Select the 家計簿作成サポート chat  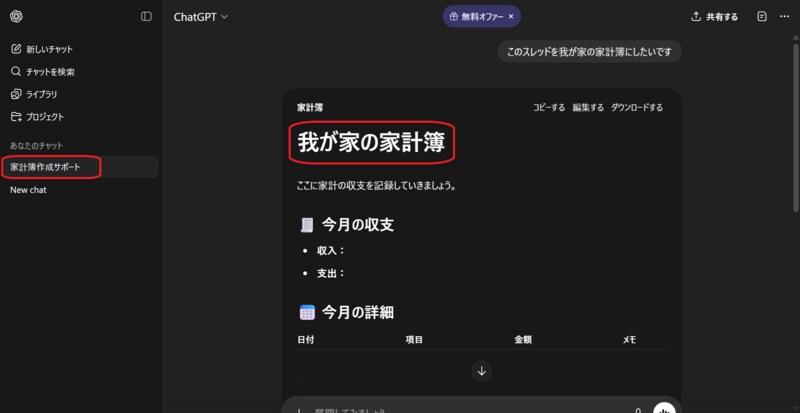click(x=46, y=167)
